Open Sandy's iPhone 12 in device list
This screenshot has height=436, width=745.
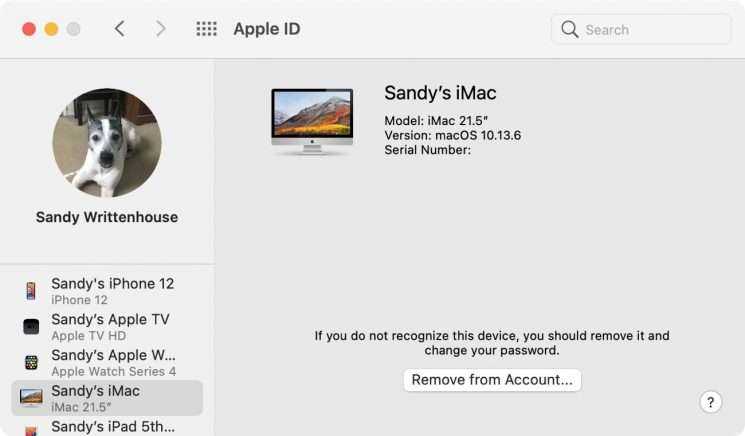point(107,291)
